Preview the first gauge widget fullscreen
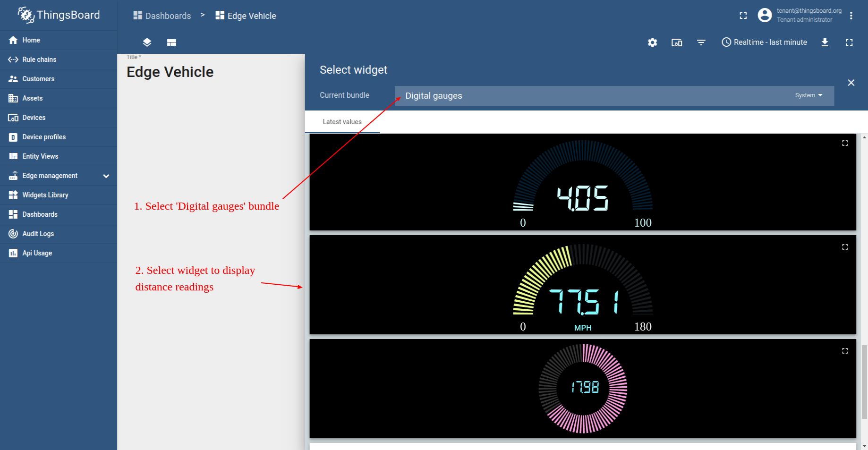 click(845, 143)
